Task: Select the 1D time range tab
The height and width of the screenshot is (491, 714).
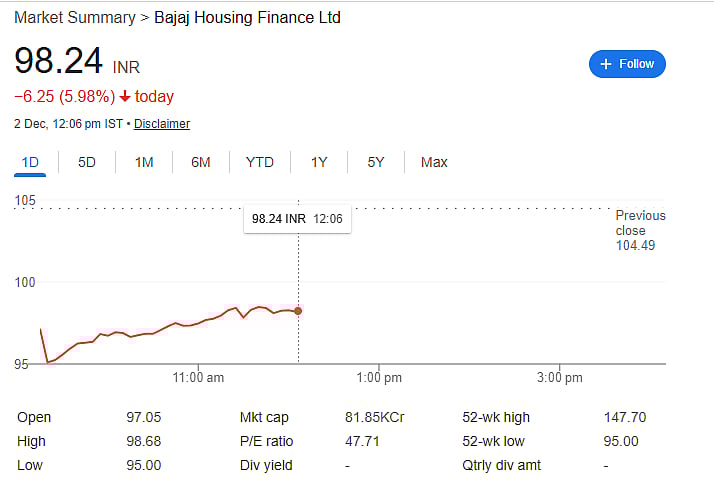Action: click(x=30, y=162)
